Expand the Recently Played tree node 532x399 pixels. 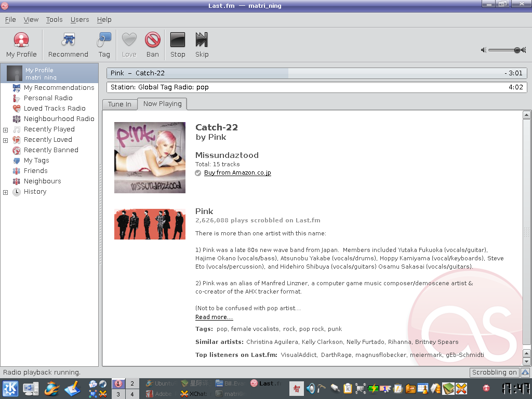coord(5,130)
